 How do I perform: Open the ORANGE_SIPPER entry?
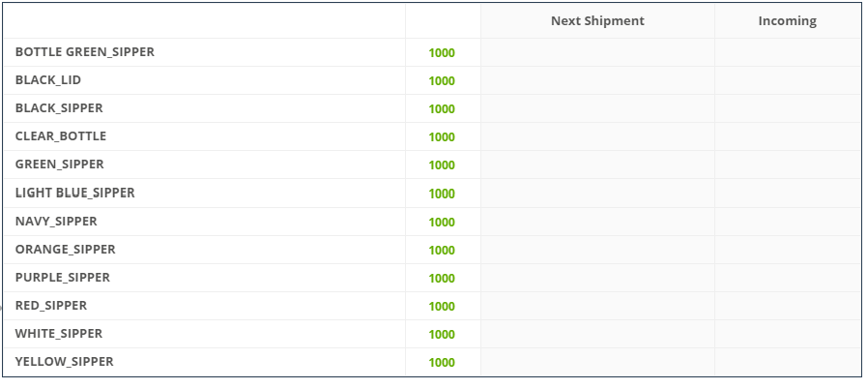pos(66,250)
